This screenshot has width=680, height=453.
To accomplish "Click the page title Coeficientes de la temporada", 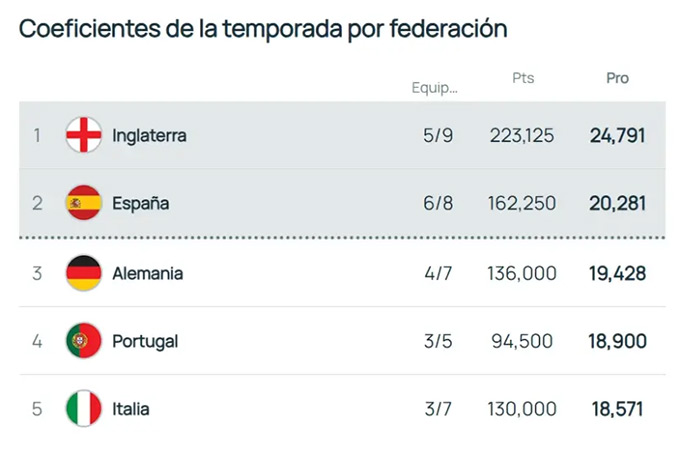I will click(x=263, y=29).
